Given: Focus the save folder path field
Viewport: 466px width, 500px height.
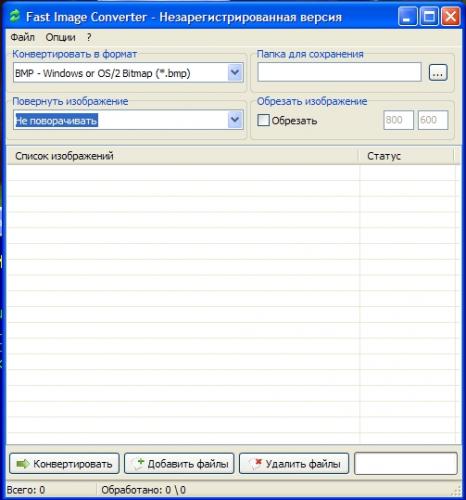Looking at the screenshot, I should pyautogui.click(x=339, y=72).
